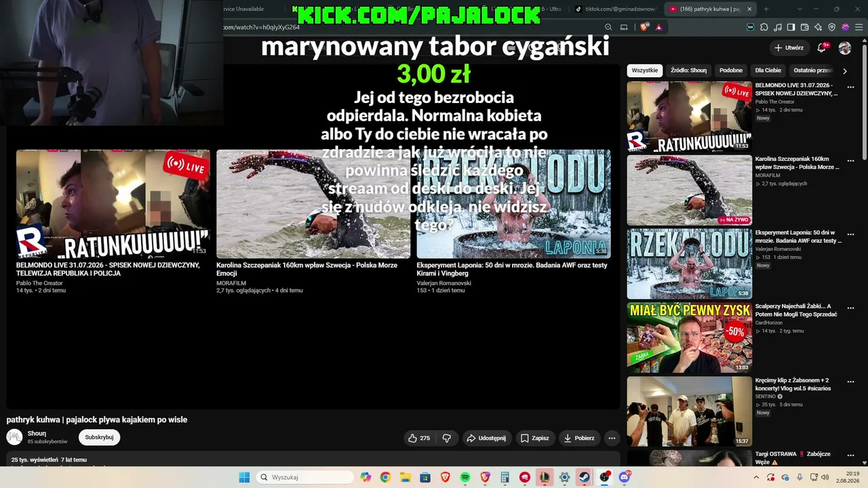The image size is (868, 488).
Task: Open options for the Eksperyment Laponia sidebar video
Action: (850, 235)
